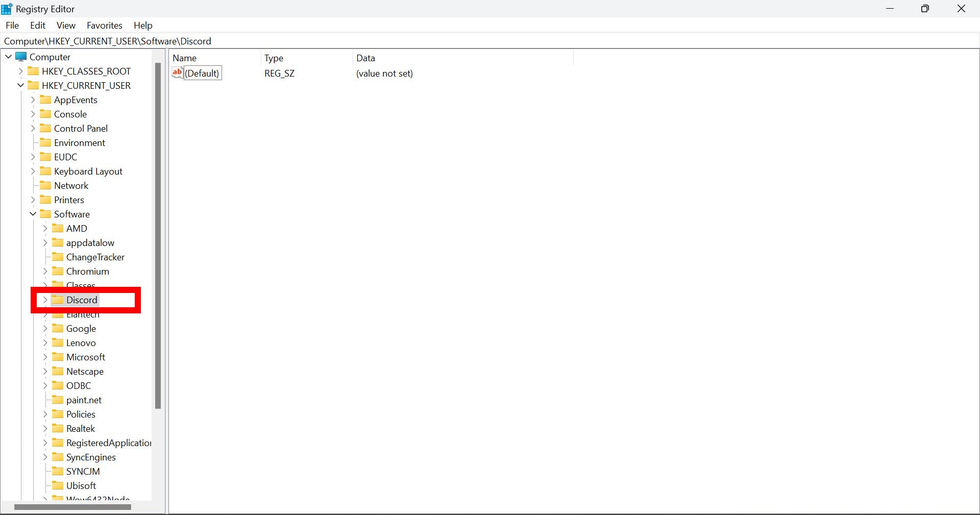Viewport: 980px width, 515px height.
Task: Sort values by the Type column
Action: tap(274, 58)
